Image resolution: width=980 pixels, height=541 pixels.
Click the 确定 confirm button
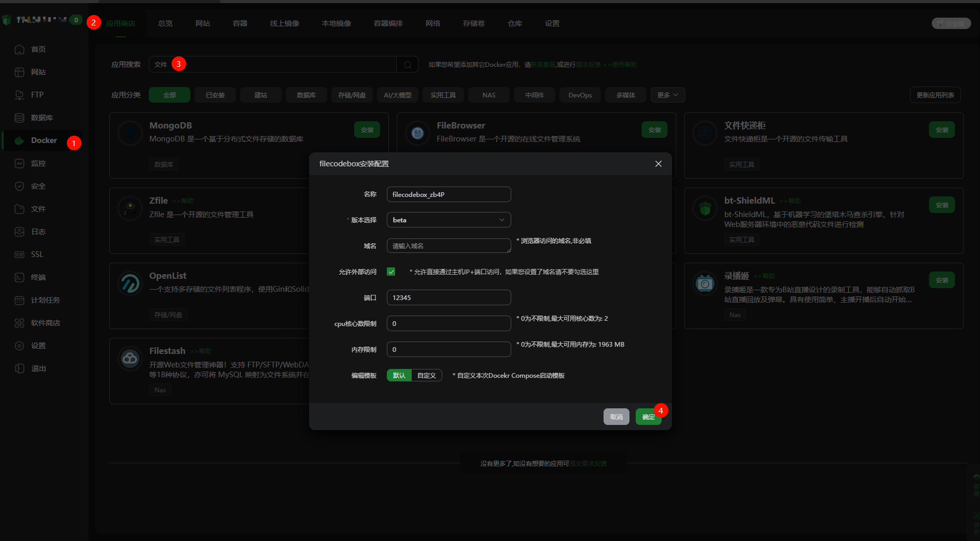coord(648,417)
